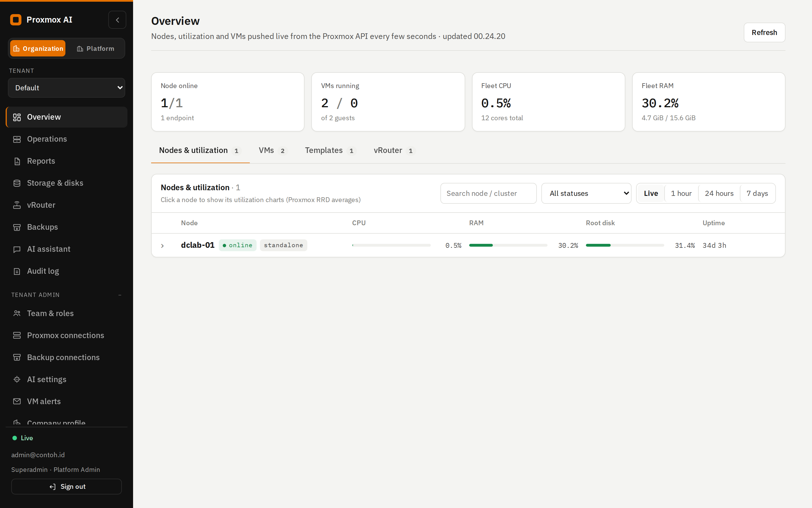The image size is (812, 508).
Task: Open the Reports document icon
Action: [17, 161]
